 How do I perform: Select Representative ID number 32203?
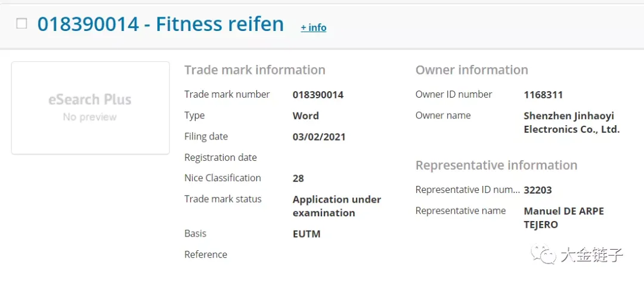[x=538, y=190]
